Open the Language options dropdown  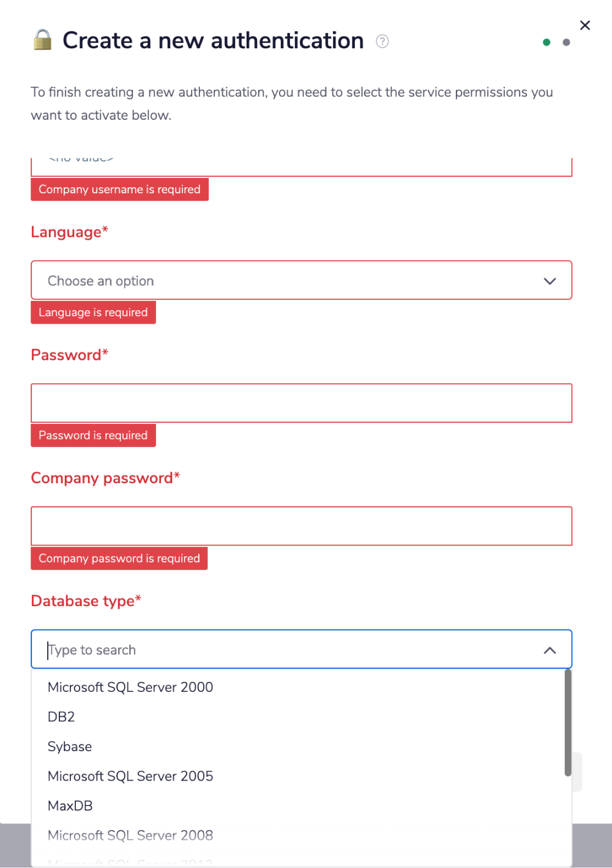coord(549,280)
